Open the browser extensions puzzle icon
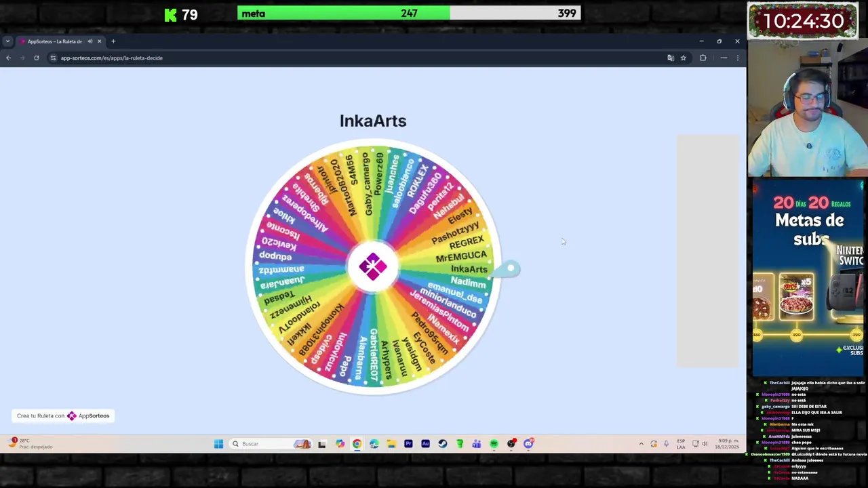Screen dimensions: 868x488 pos(703,58)
